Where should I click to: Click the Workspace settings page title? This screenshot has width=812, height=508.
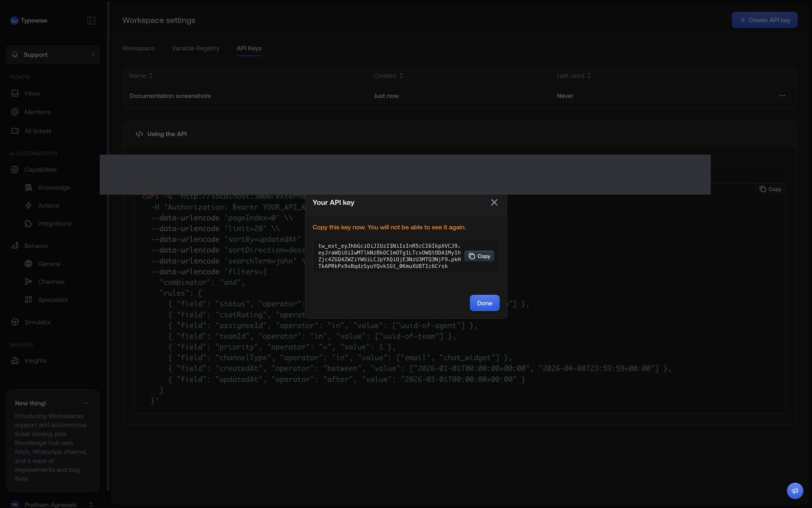[x=159, y=20]
